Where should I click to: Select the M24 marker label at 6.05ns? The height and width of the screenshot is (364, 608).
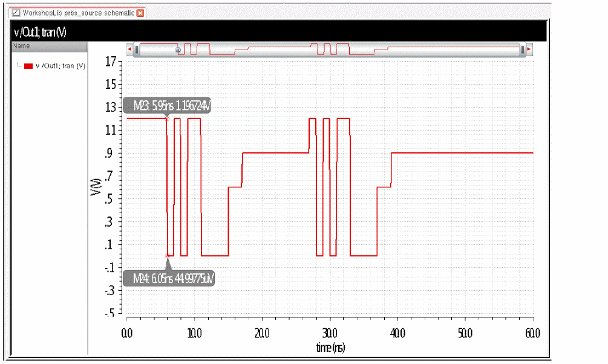pyautogui.click(x=169, y=278)
